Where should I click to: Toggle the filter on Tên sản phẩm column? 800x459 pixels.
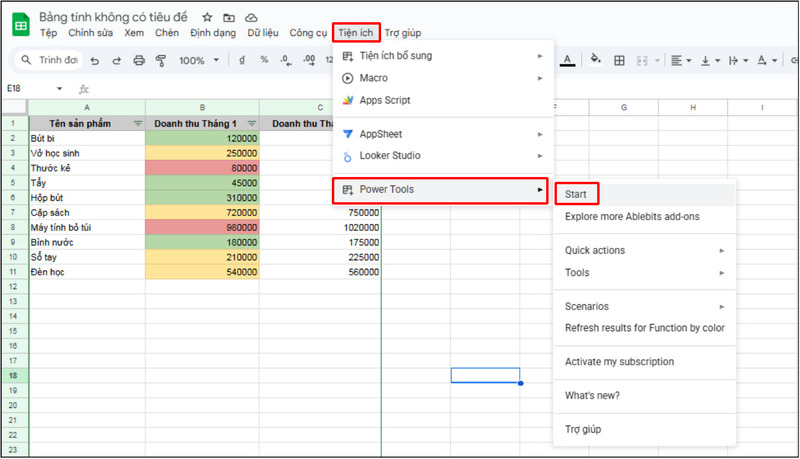(138, 123)
